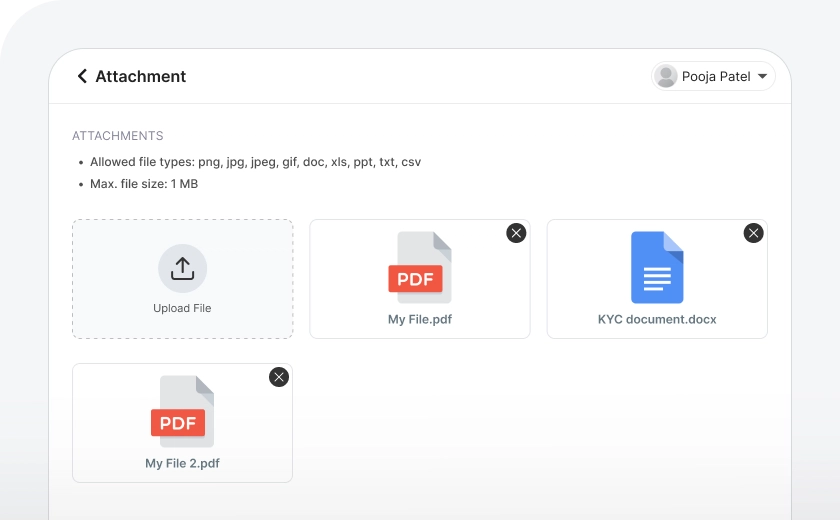Delete the My File 2.pdf attachment

(x=279, y=377)
